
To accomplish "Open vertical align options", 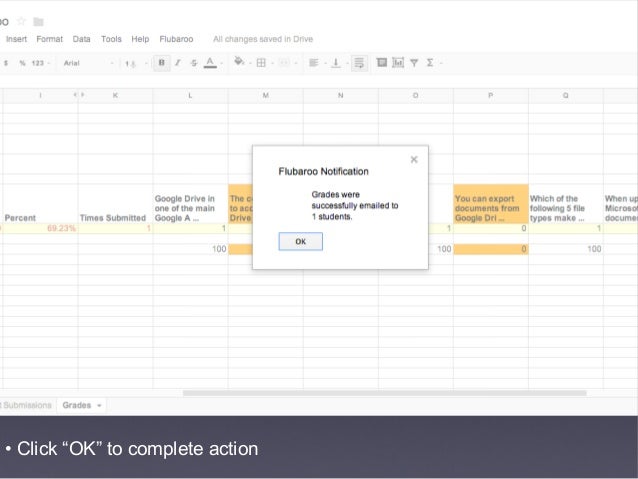I will pyautogui.click(x=336, y=63).
